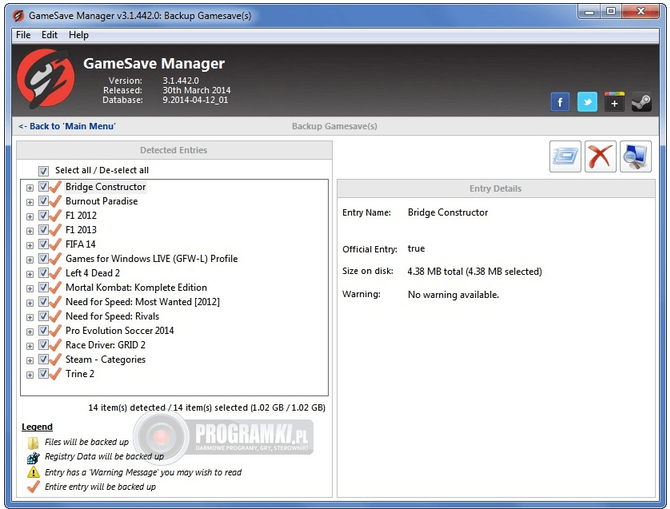
Task: Open the Twitter page icon
Action: [587, 102]
